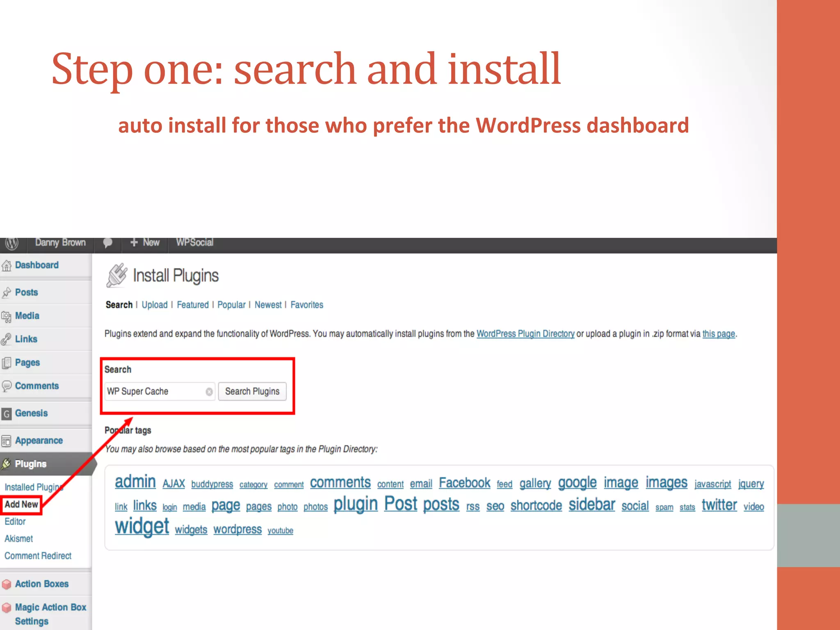This screenshot has height=630, width=840.
Task: Click the Posts pushpin icon
Action: (x=7, y=293)
